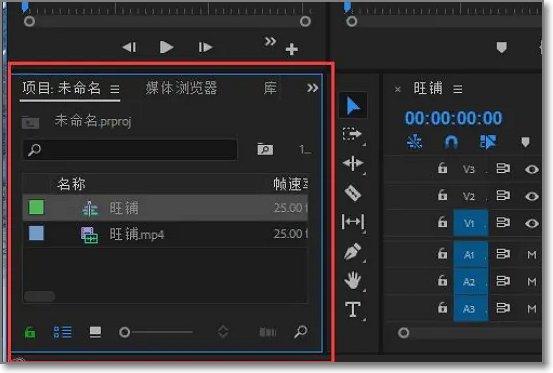The width and height of the screenshot is (553, 373).
Task: Select the Pen tool
Action: click(353, 251)
